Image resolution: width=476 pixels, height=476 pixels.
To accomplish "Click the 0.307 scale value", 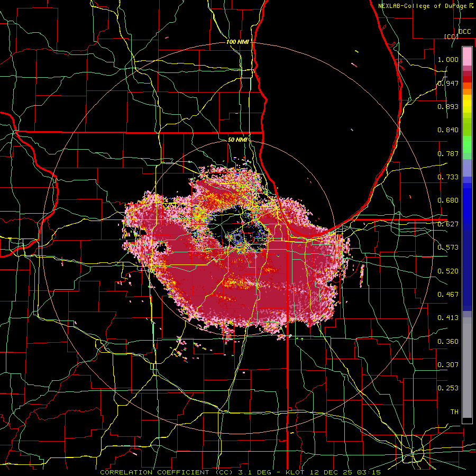I will pos(448,365).
